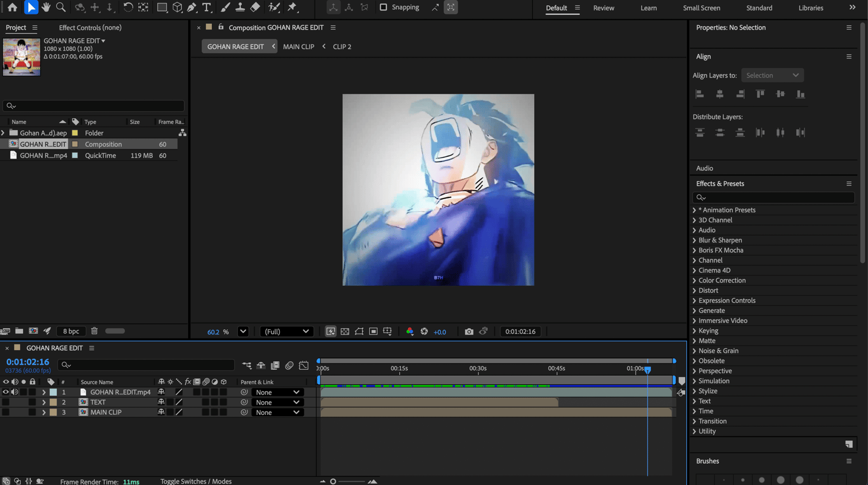Select the Type text tool
The height and width of the screenshot is (485, 868).
click(207, 8)
